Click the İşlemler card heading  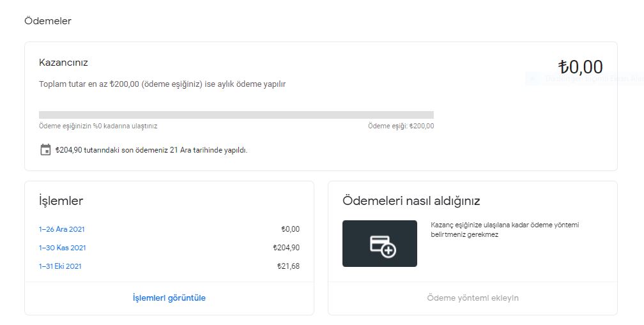[61, 200]
